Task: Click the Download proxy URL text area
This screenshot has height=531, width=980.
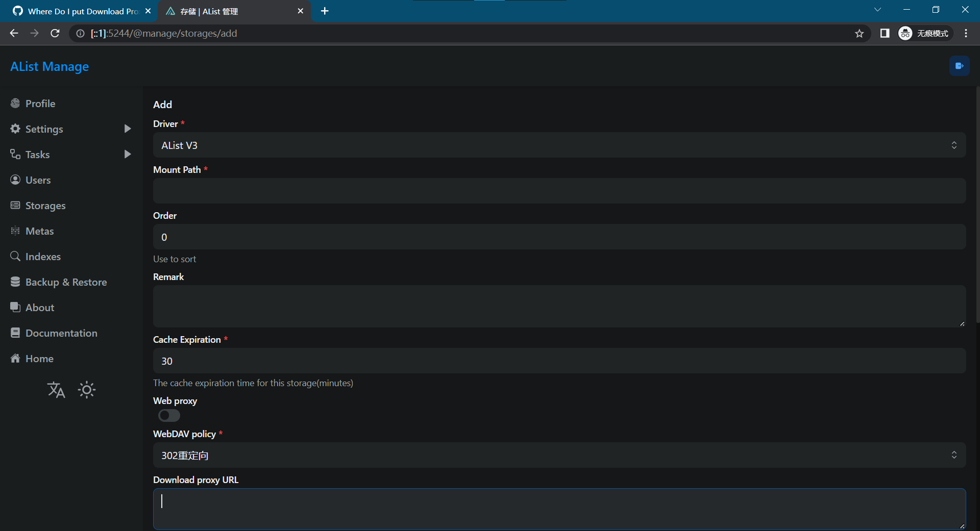Action: click(559, 509)
